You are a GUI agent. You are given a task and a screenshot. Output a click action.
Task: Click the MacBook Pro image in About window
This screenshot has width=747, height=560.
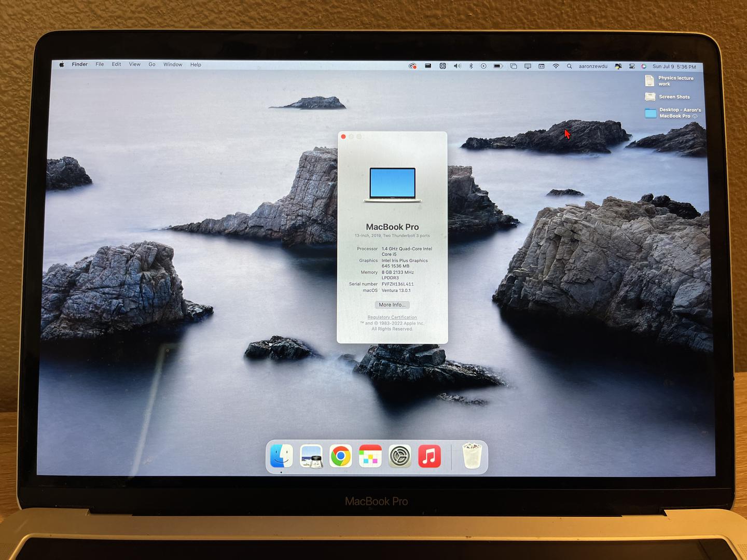point(393,185)
